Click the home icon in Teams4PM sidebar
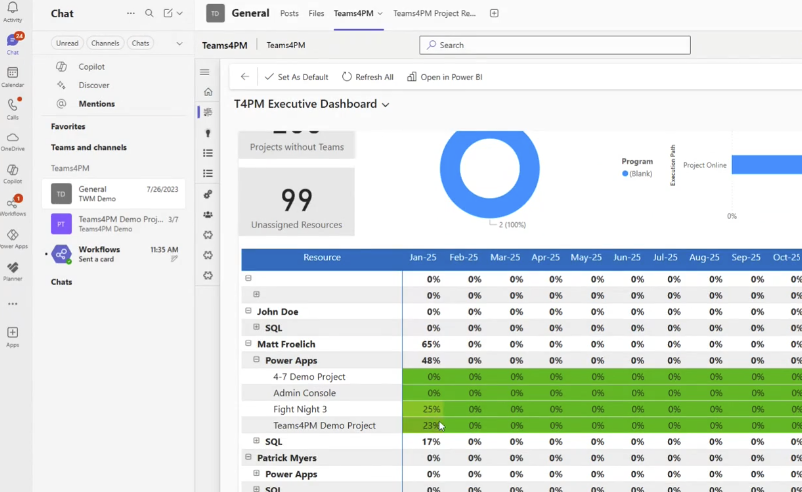This screenshot has width=802, height=492. (x=208, y=92)
